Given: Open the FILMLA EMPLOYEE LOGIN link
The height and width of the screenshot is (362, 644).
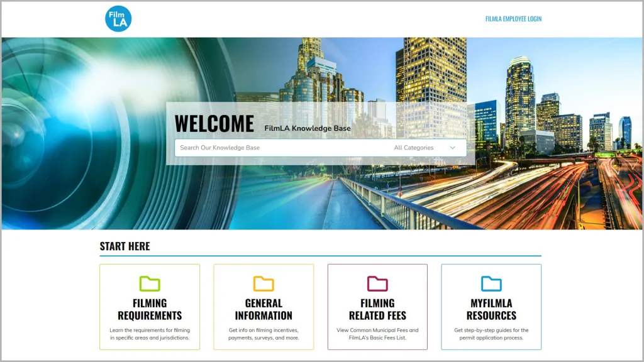Looking at the screenshot, I should pyautogui.click(x=512, y=19).
